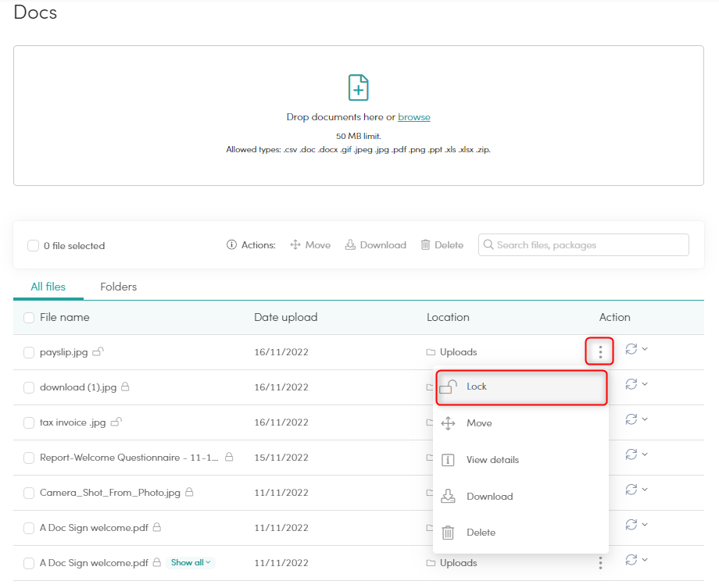Open three-dot action menu for payslip.jpg
The height and width of the screenshot is (588, 719).
(x=599, y=352)
